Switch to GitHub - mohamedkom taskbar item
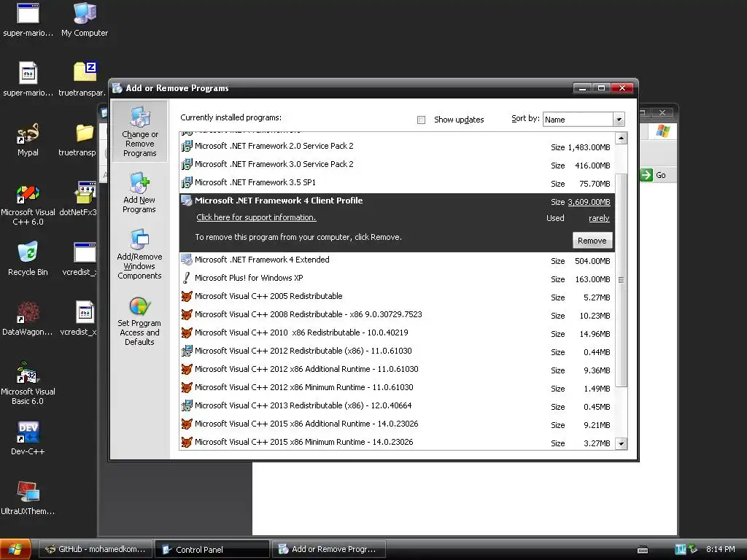747x560 pixels. click(96, 550)
